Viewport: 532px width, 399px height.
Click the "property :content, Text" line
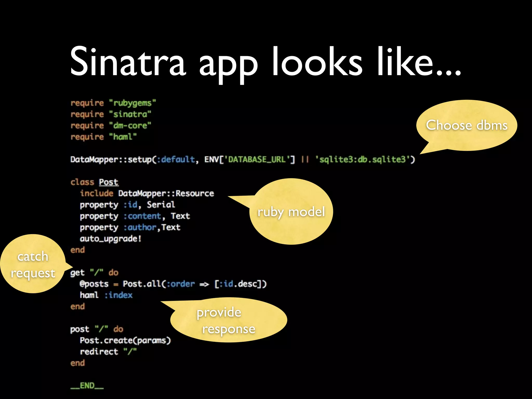[x=135, y=216]
